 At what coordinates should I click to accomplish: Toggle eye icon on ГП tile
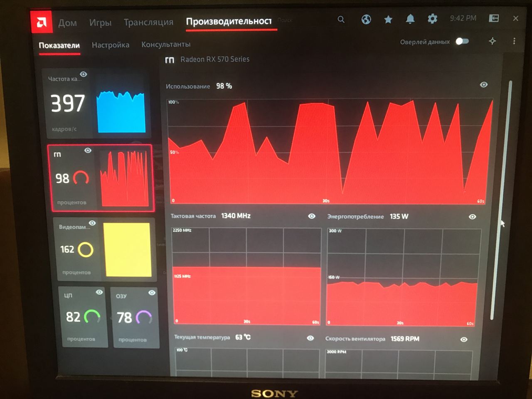(x=88, y=150)
